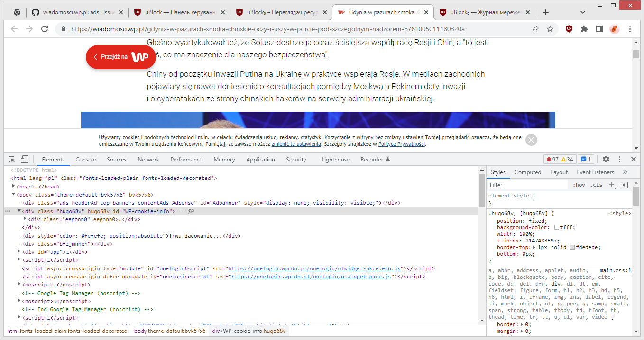Click the Styles filter input field
The height and width of the screenshot is (340, 644).
pos(526,184)
